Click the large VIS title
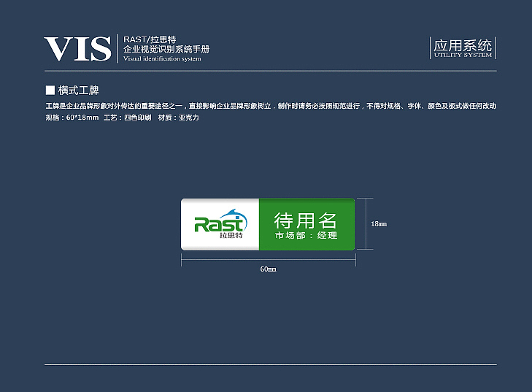The height and width of the screenshot is (392, 532). [77, 49]
